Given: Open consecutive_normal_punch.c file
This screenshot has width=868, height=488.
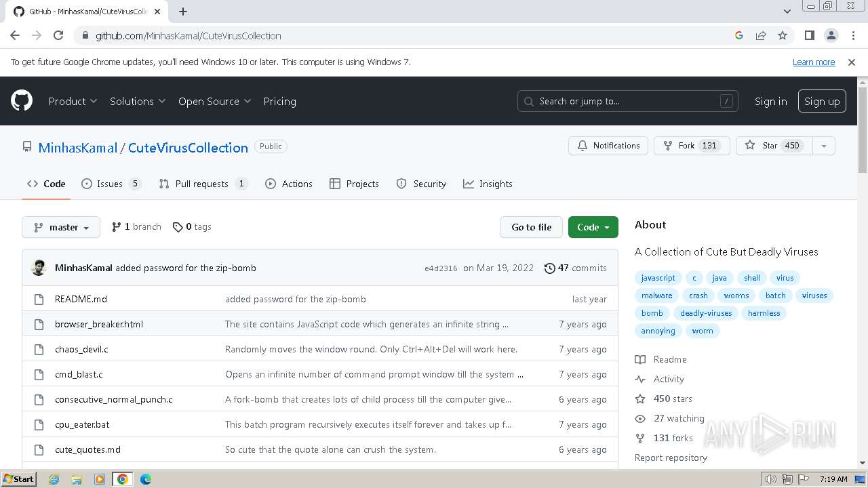Looking at the screenshot, I should click(114, 399).
